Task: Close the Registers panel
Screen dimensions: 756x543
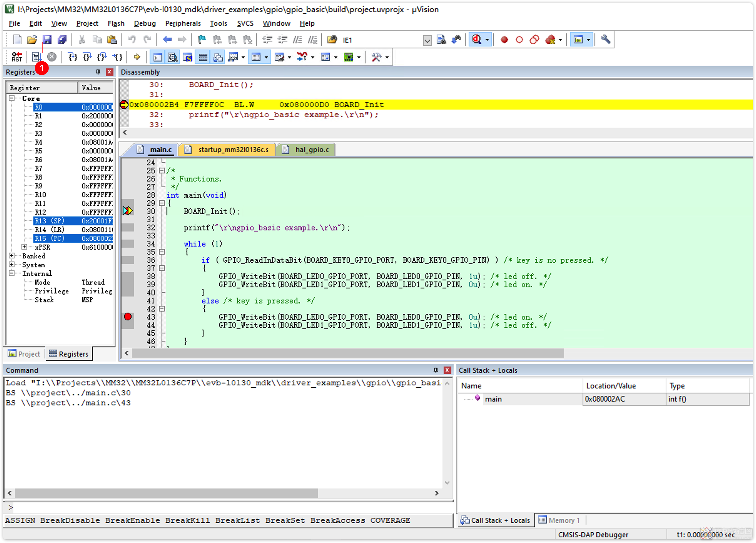Action: pos(109,72)
